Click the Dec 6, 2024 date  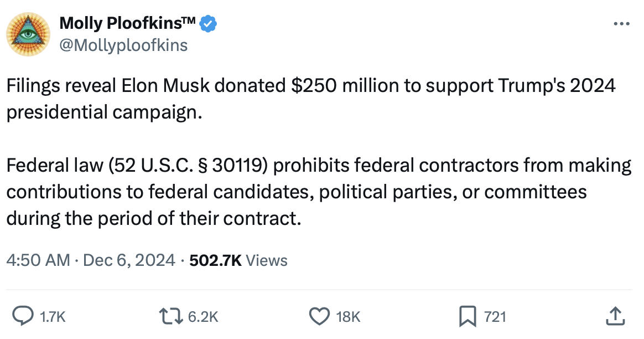pyautogui.click(x=129, y=260)
